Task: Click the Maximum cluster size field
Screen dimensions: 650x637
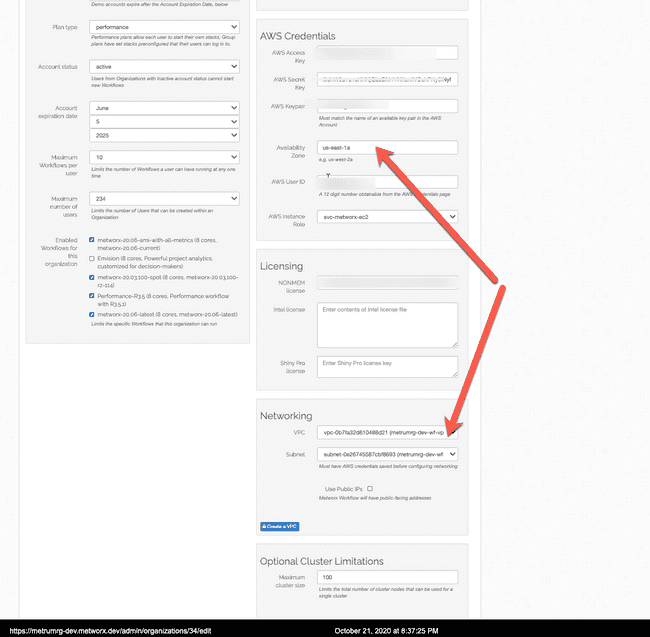Action: [x=387, y=577]
